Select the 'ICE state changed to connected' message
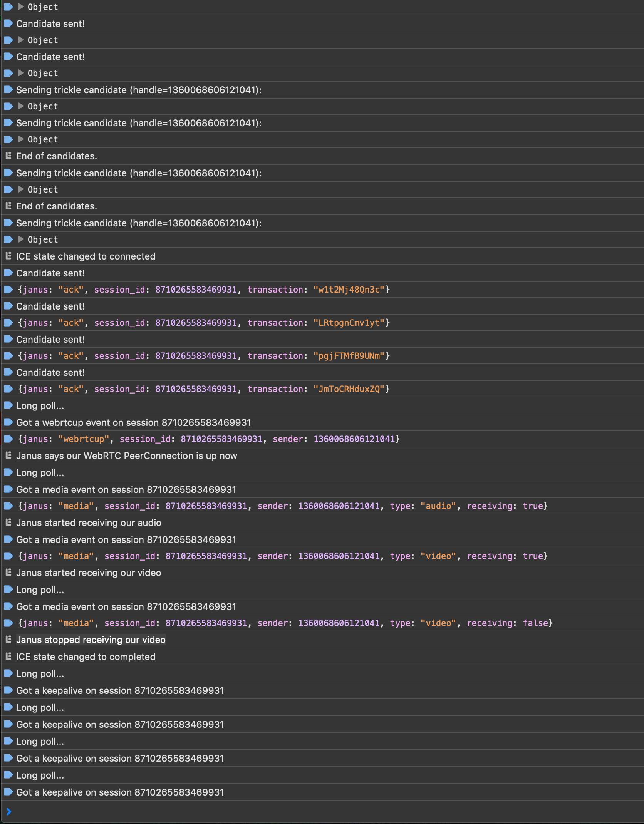The width and height of the screenshot is (644, 824). (86, 256)
